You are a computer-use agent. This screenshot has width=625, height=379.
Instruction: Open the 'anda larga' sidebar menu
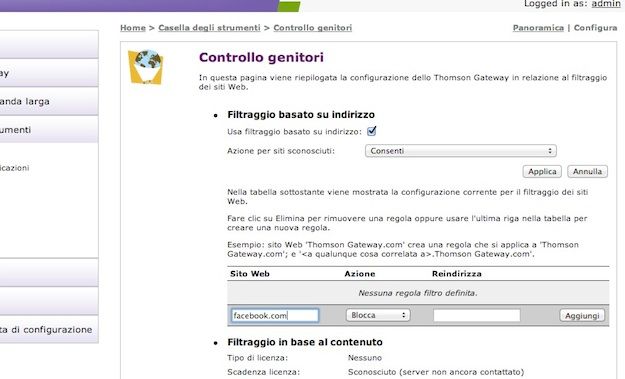(49, 101)
